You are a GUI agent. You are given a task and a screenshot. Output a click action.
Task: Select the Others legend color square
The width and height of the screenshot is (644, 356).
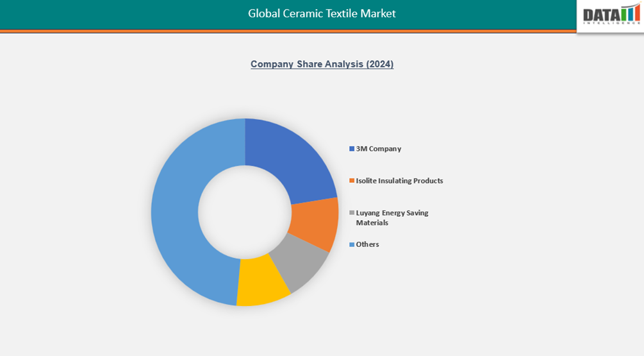352,244
